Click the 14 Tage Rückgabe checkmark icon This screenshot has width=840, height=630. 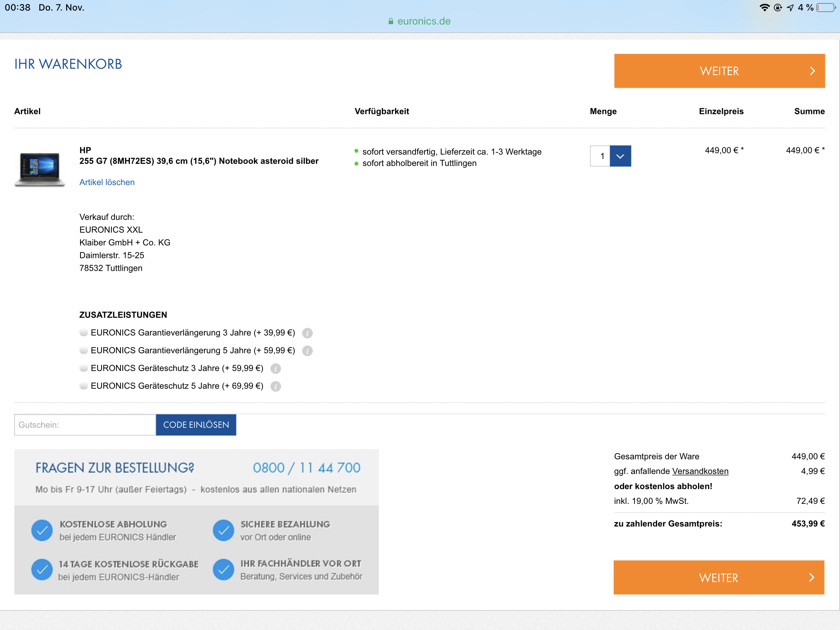click(x=42, y=570)
